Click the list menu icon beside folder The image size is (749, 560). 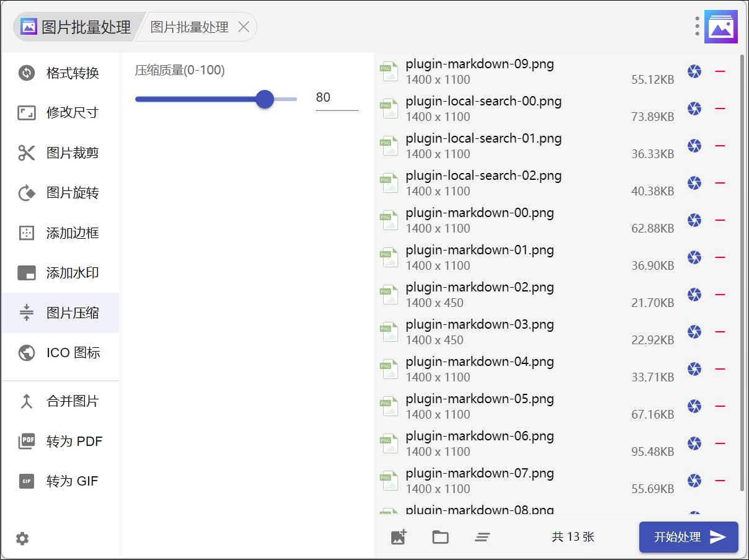(x=482, y=537)
